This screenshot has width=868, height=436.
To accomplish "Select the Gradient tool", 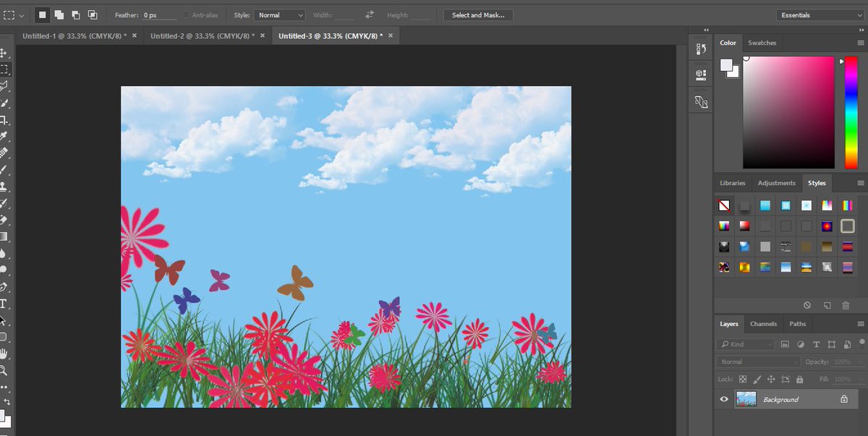I will pyautogui.click(x=4, y=236).
